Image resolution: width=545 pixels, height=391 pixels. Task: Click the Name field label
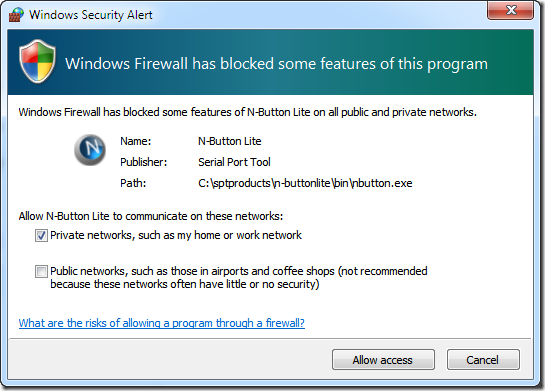(x=136, y=141)
